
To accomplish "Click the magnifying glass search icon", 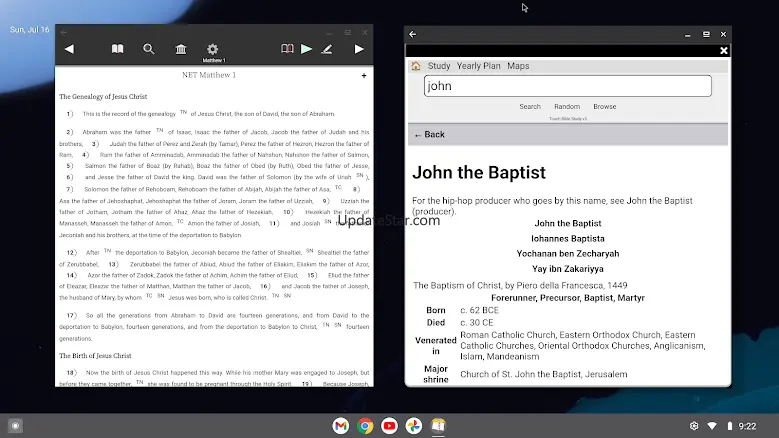I will point(149,49).
